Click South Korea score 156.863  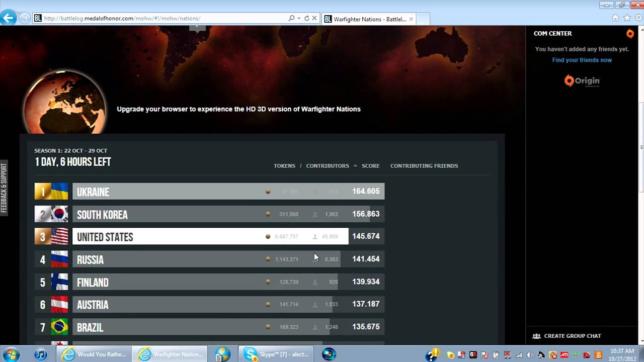pos(366,214)
